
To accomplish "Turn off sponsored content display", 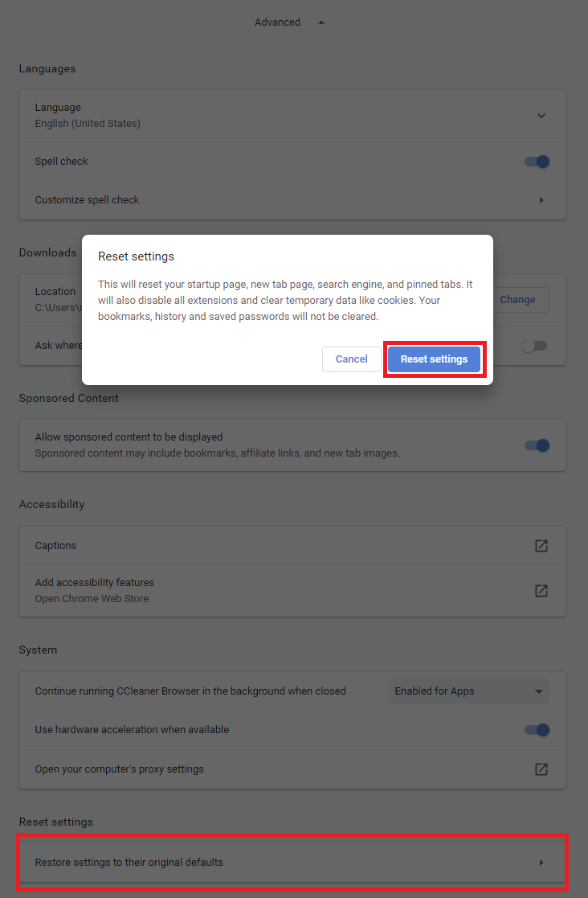I will 536,445.
